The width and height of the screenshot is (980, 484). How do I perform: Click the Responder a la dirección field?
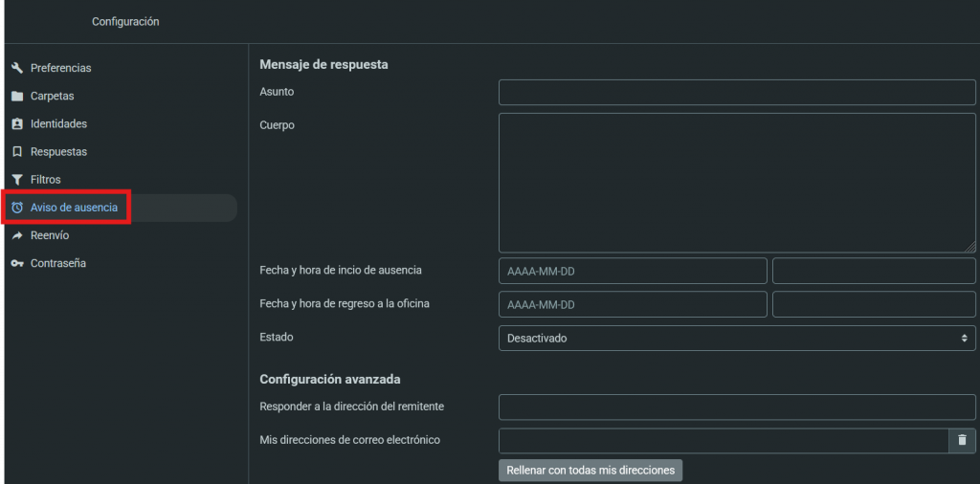coord(736,407)
